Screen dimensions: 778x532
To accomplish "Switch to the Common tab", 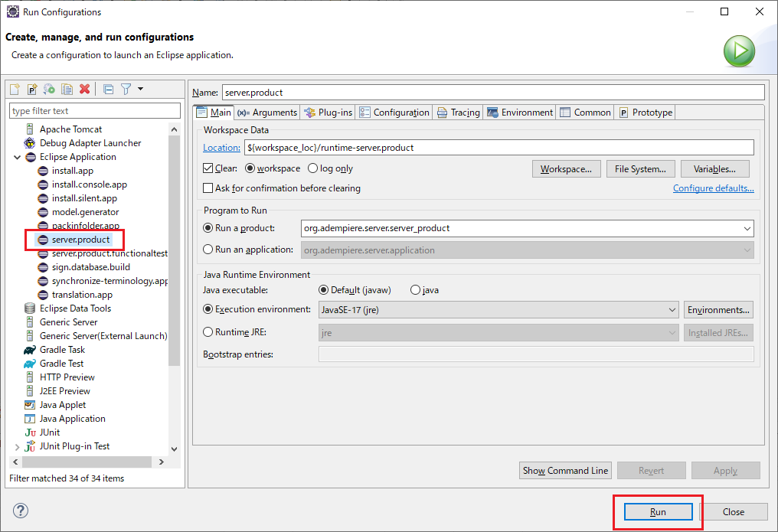I will point(585,113).
